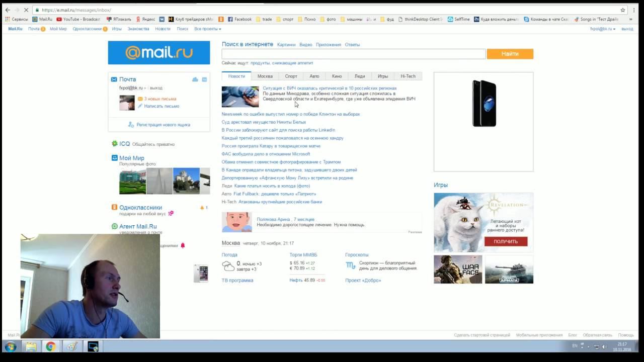Click the cloud icon in the Почта widget
Image resolution: width=644 pixels, height=362 pixels.
tap(195, 79)
